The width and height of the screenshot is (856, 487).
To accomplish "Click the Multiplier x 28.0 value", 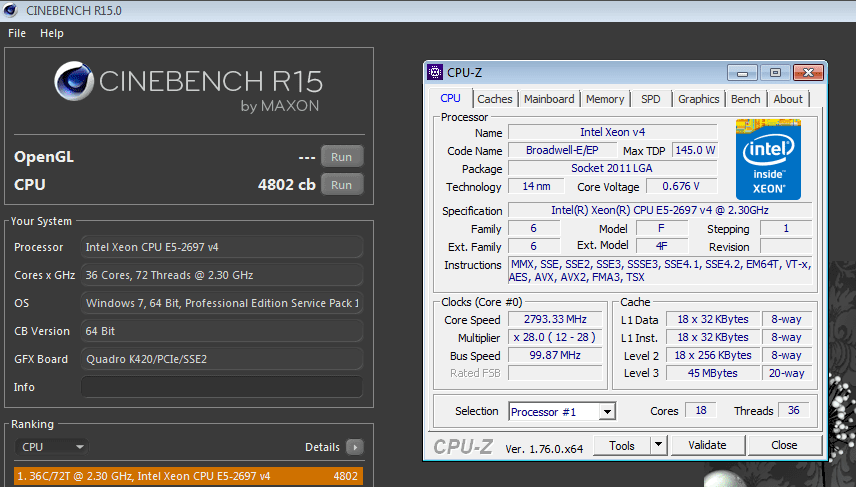I will pos(555,337).
